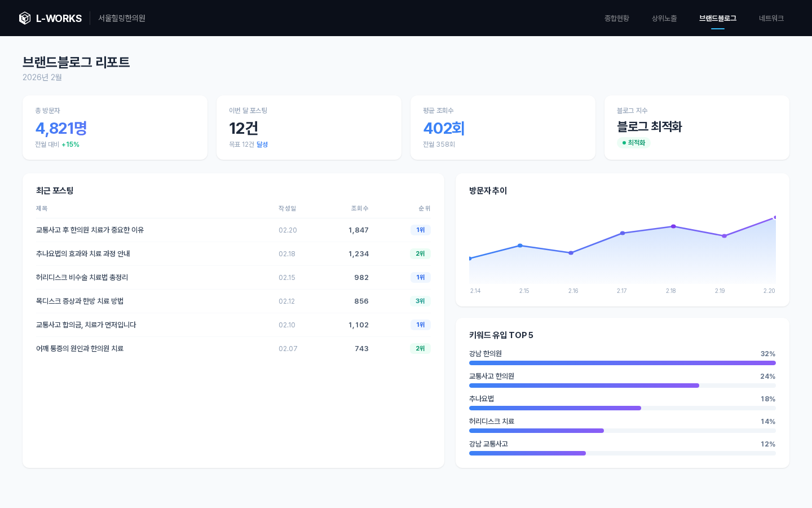Click the 최적화 status badge with green dot
Viewport: 812px width, 508px height.
click(x=634, y=142)
